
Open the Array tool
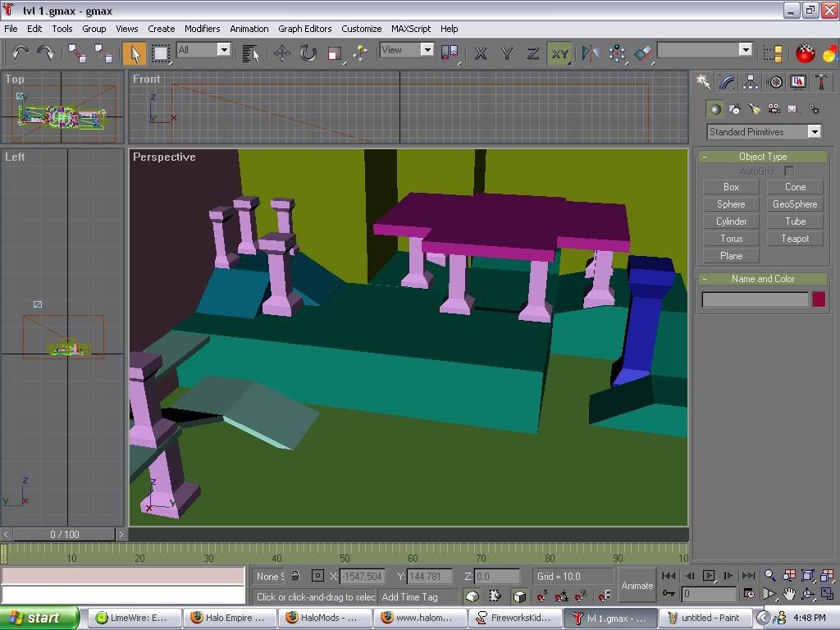[x=617, y=53]
